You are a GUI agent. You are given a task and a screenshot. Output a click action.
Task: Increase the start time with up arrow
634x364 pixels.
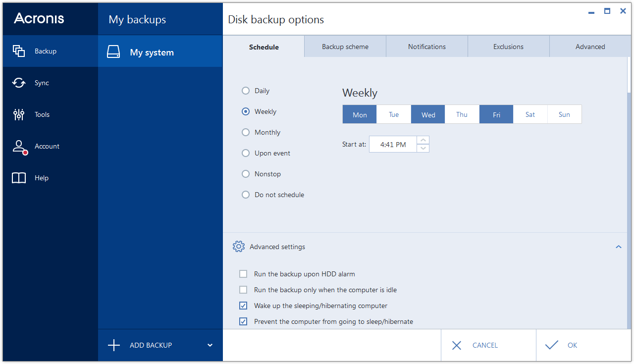pos(423,140)
